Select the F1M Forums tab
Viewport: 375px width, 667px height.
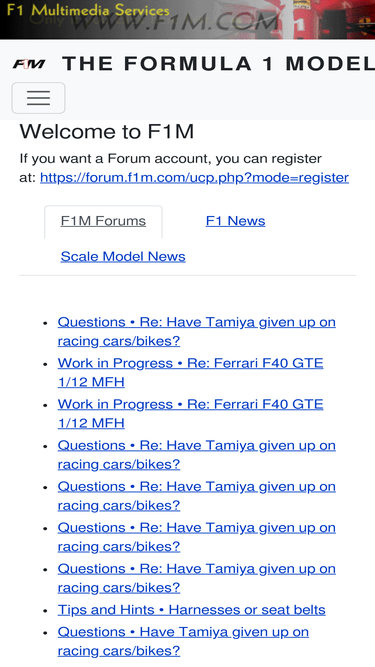pyautogui.click(x=103, y=221)
